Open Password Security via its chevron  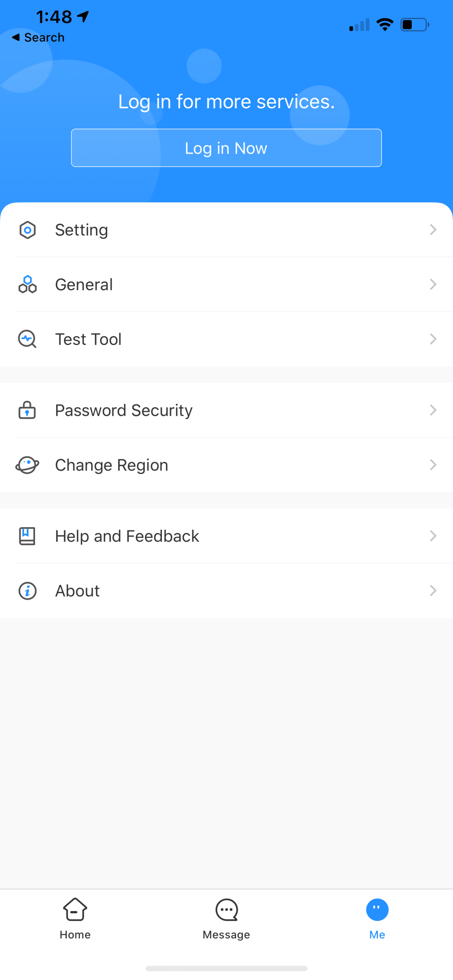click(433, 410)
